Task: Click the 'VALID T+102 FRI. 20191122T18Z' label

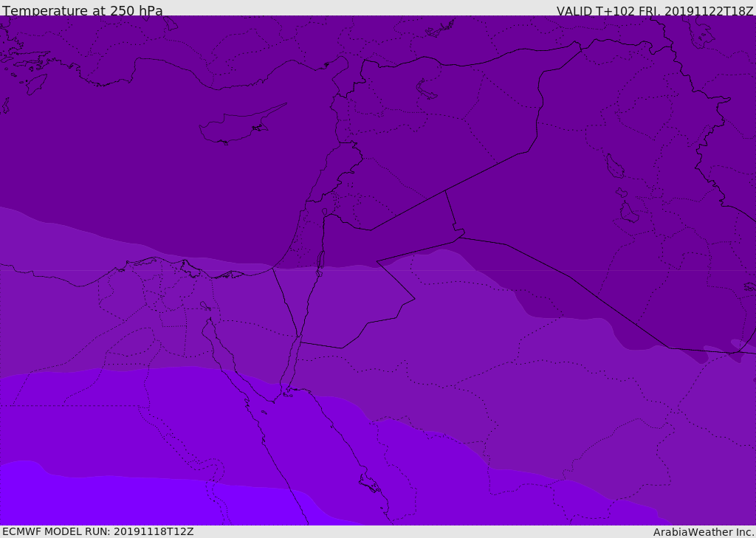Action: click(655, 10)
